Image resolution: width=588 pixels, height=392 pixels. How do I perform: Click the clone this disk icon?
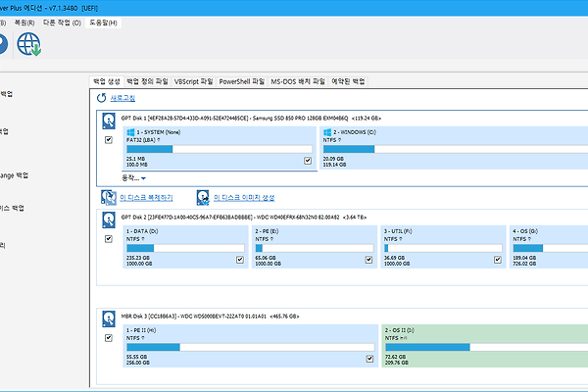(x=108, y=196)
